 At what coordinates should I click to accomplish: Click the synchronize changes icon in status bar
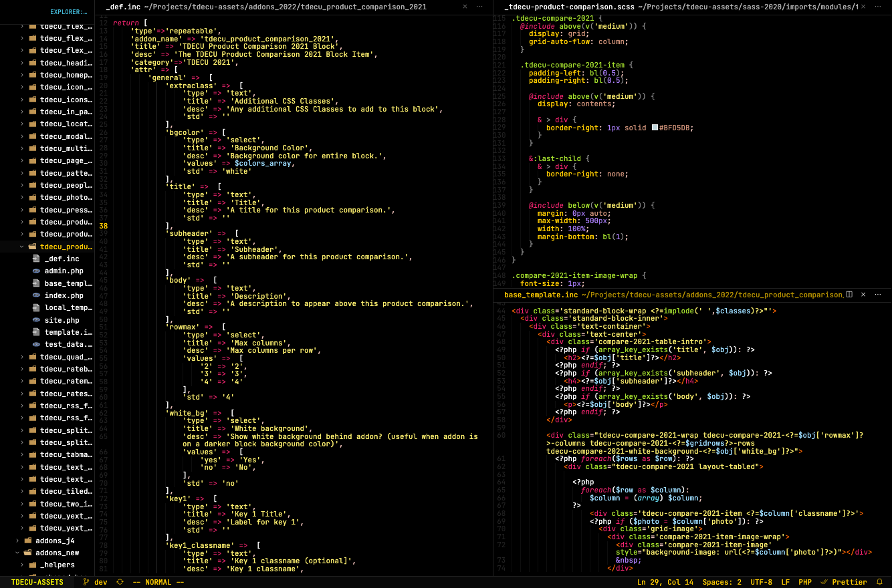[120, 582]
